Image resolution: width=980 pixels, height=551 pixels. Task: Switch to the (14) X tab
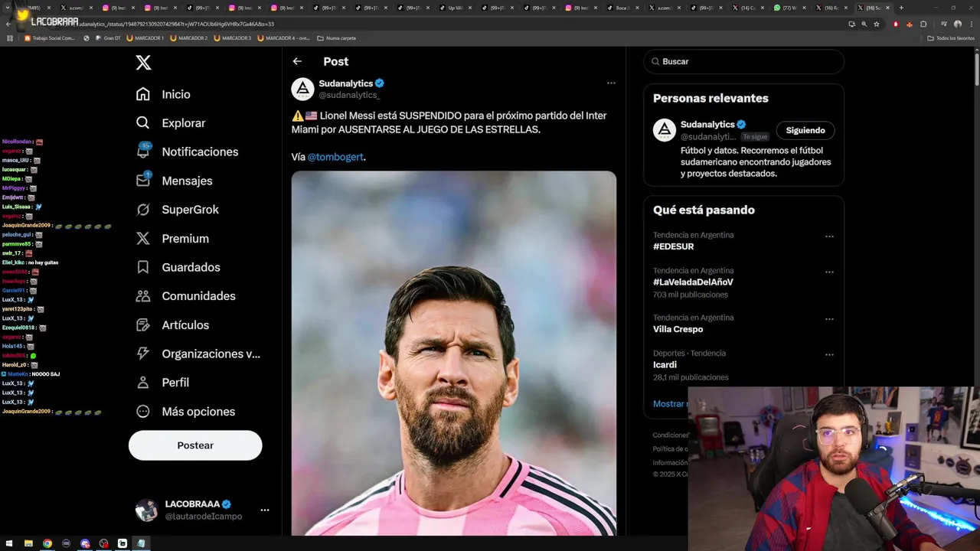point(748,8)
